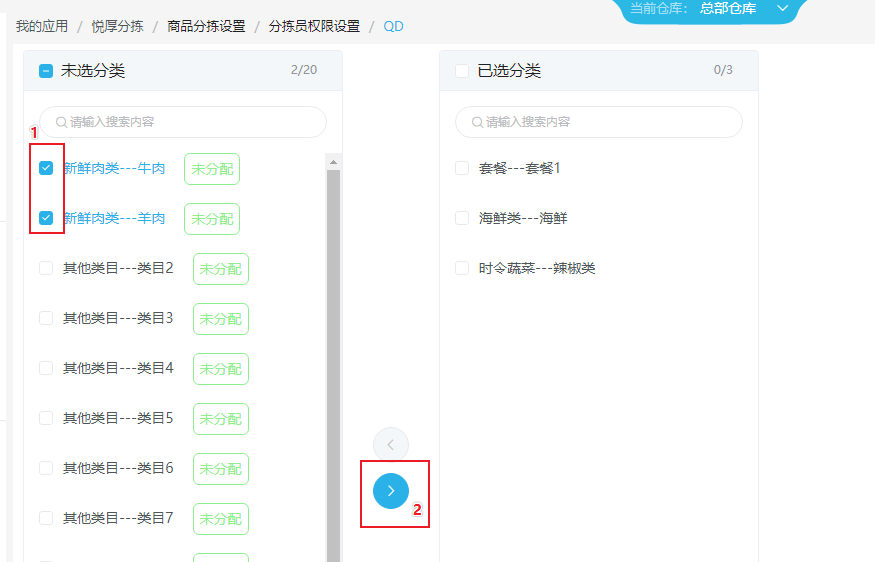Go to 我的应用 breadcrumb
875x562 pixels.
point(42,26)
